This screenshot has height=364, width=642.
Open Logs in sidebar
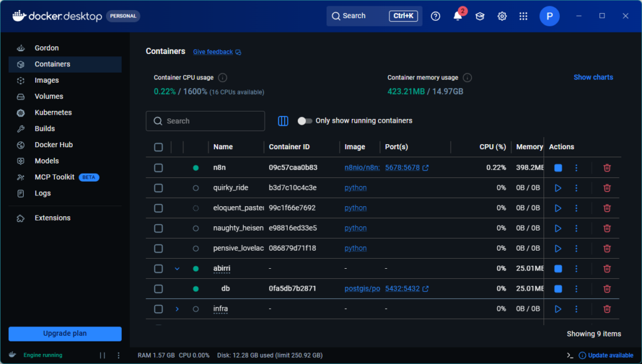click(x=65, y=193)
